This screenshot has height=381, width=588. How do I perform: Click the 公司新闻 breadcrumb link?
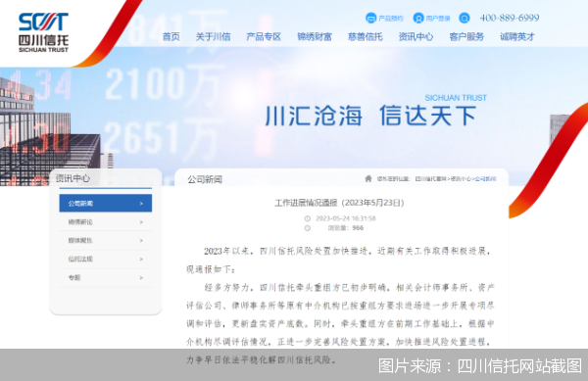(486, 178)
